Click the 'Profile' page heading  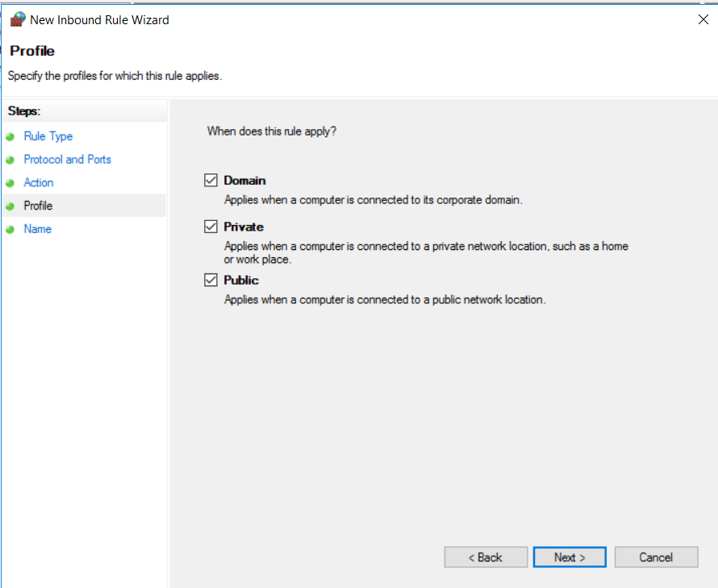32,51
